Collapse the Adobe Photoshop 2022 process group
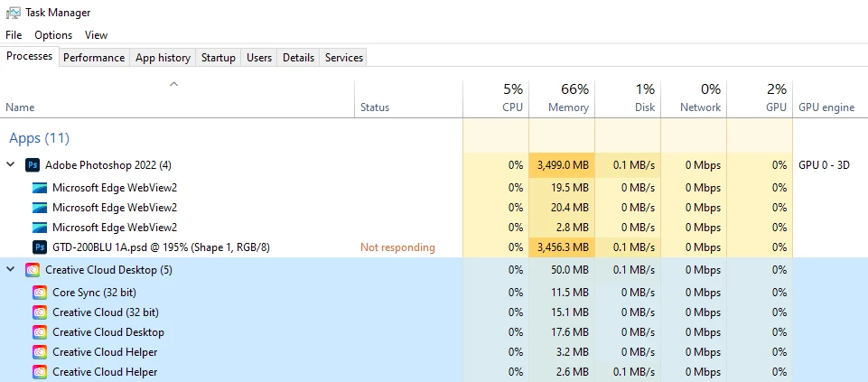 click(11, 164)
